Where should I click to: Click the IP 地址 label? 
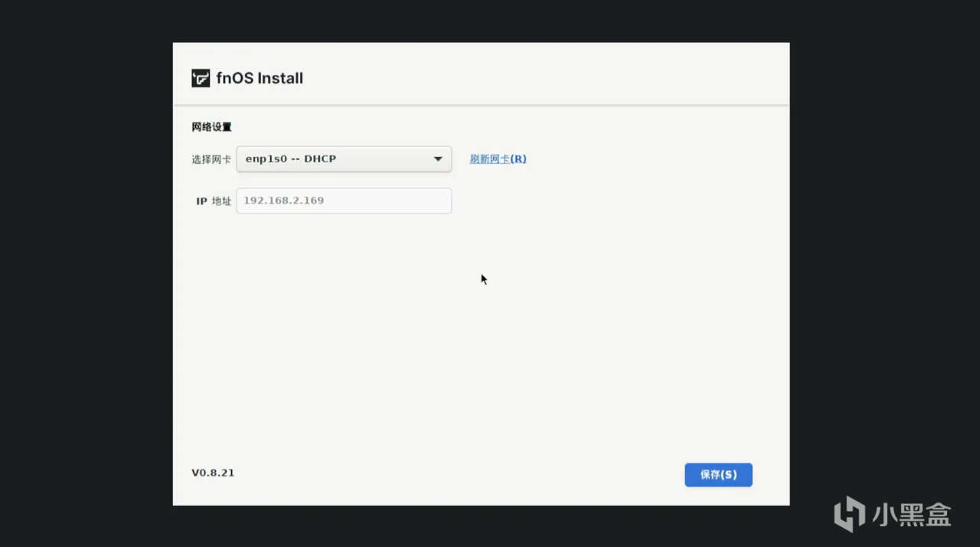coord(214,201)
